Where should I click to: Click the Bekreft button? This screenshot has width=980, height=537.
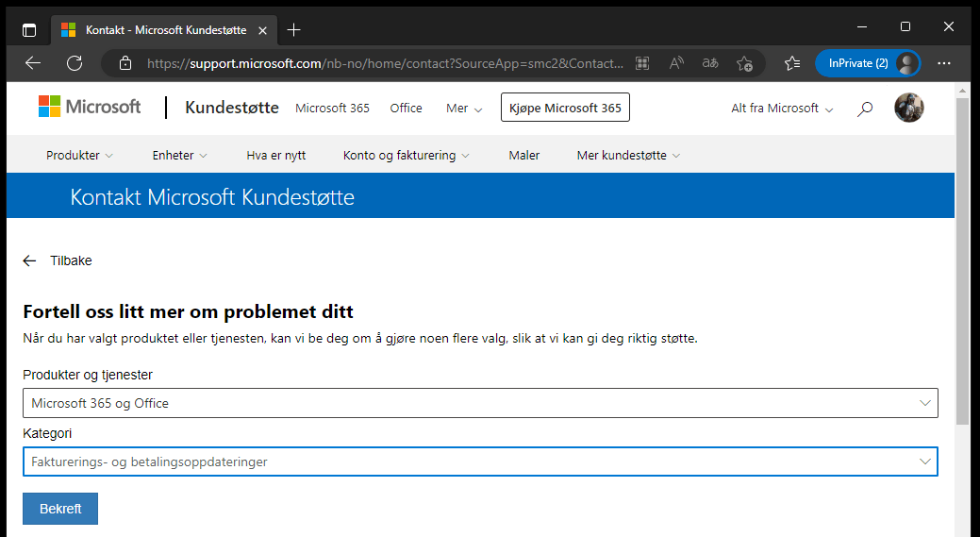(x=60, y=509)
